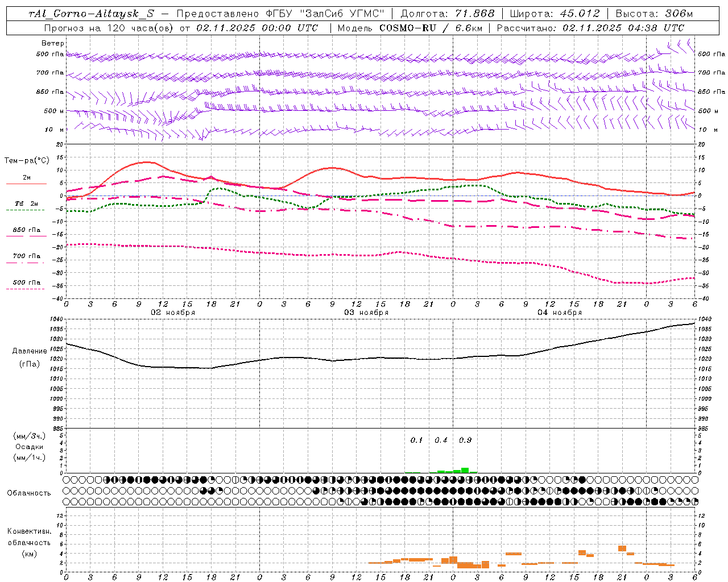728x582 pixels.
Task: Click the text Предоставлено ФГБУ "ЗапСиб УГМС"
Action: [x=280, y=14]
